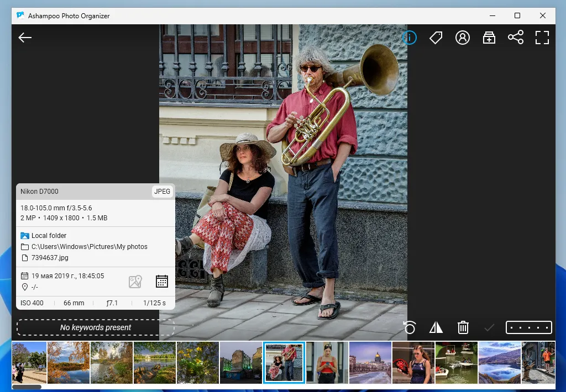
Task: Share the current photo
Action: pos(516,38)
